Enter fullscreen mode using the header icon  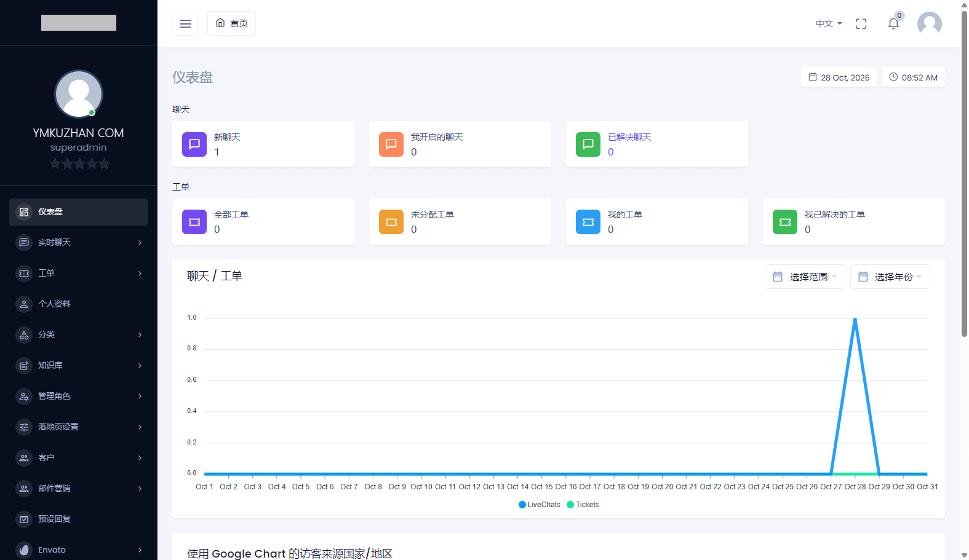click(x=861, y=23)
